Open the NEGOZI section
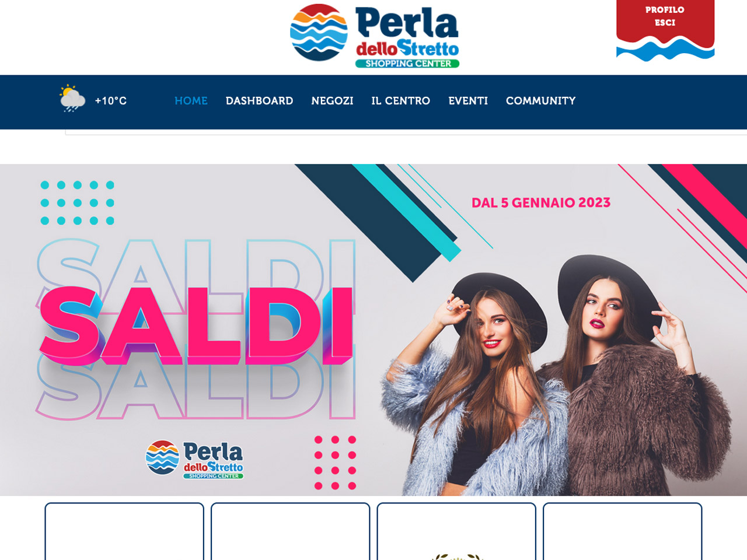This screenshot has height=560, width=747. [333, 101]
